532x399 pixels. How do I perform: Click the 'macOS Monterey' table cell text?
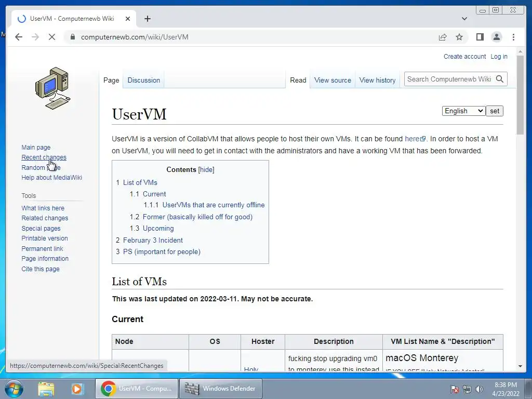(422, 358)
